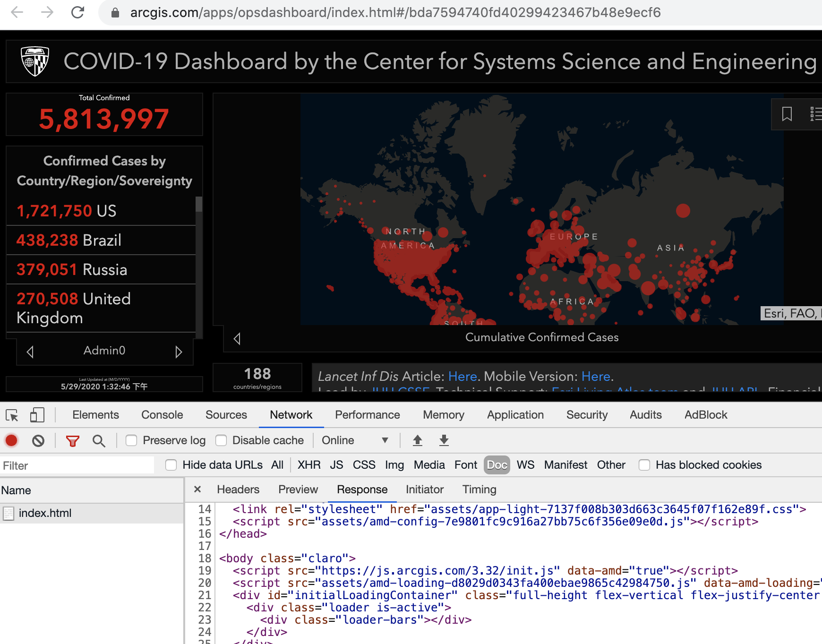This screenshot has width=822, height=644.
Task: Click the Name column header
Action: pyautogui.click(x=92, y=490)
